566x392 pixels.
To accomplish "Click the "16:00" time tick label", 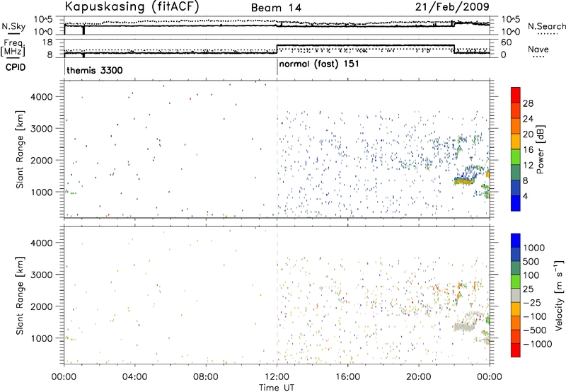I will [x=347, y=377].
